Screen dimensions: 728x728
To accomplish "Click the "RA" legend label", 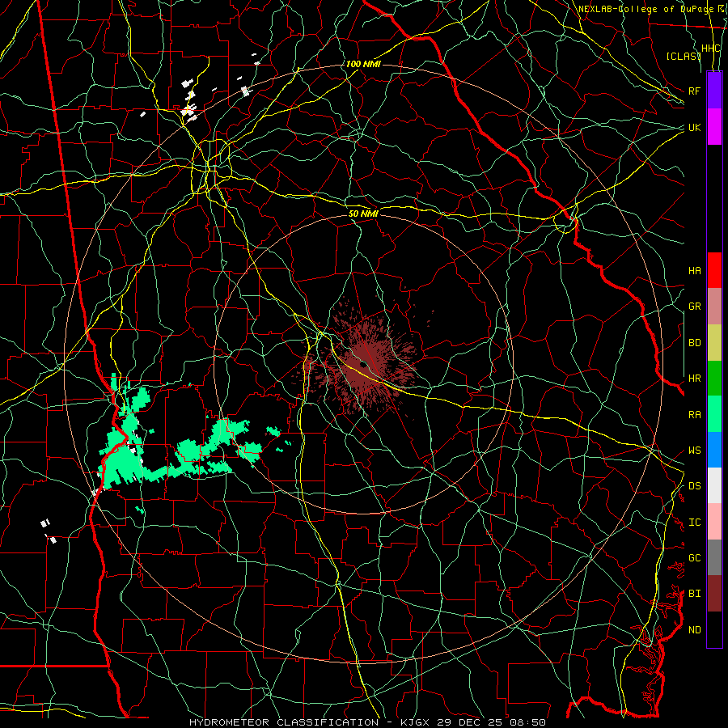I will click(x=694, y=415).
